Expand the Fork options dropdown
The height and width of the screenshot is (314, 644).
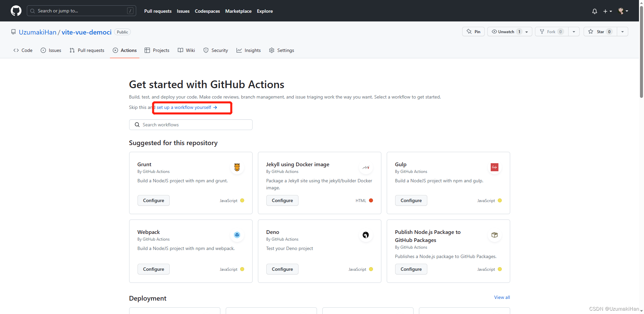[x=574, y=32]
